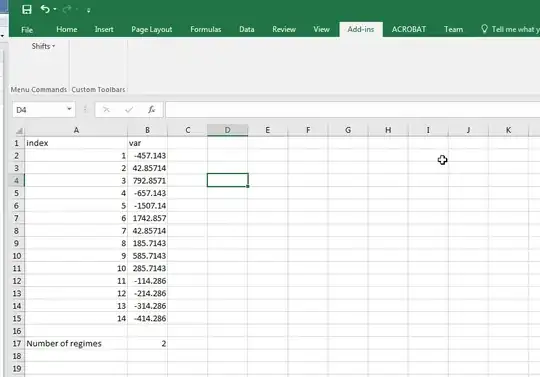The width and height of the screenshot is (540, 377).
Task: Open the ACROBAT tab
Action: [x=409, y=30]
